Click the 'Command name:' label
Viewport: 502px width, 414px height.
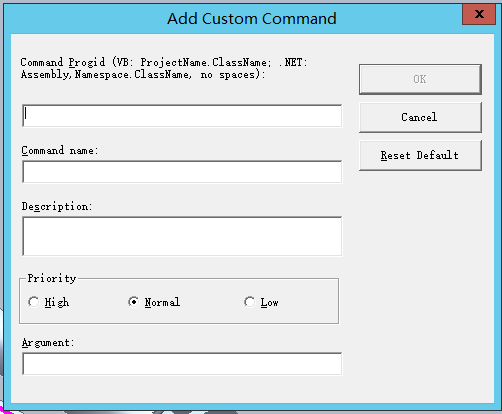pyautogui.click(x=60, y=151)
